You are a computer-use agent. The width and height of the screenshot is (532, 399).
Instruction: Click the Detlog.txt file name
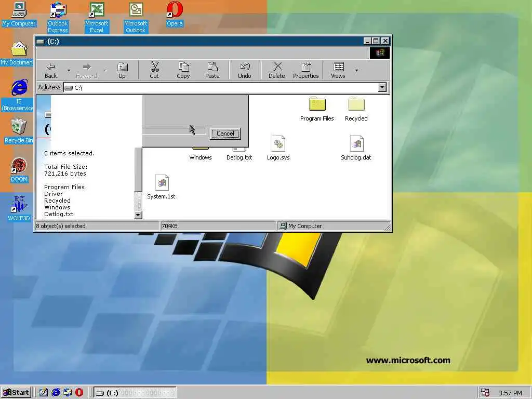click(x=239, y=157)
